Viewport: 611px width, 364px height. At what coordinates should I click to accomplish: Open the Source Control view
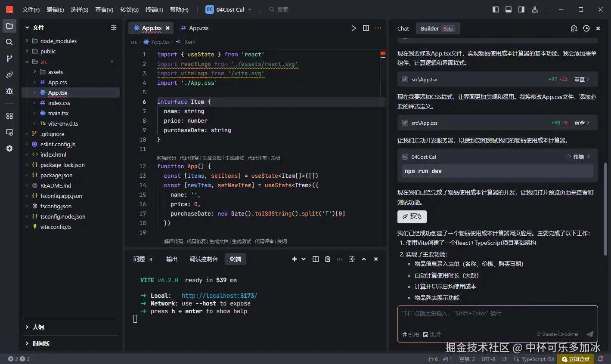[x=9, y=59]
